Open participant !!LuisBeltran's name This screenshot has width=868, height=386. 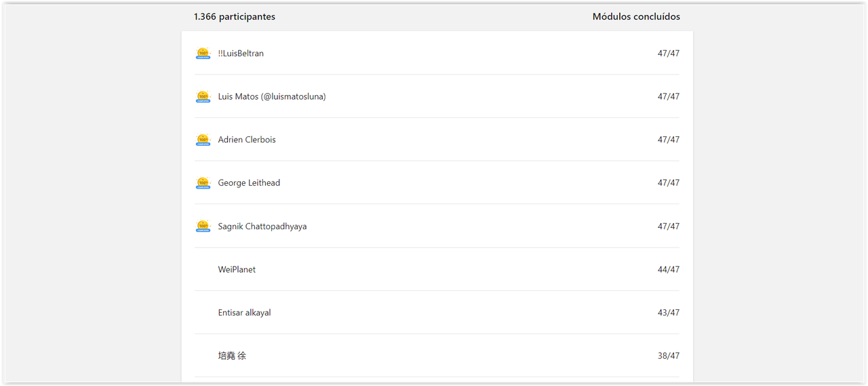[x=241, y=54]
